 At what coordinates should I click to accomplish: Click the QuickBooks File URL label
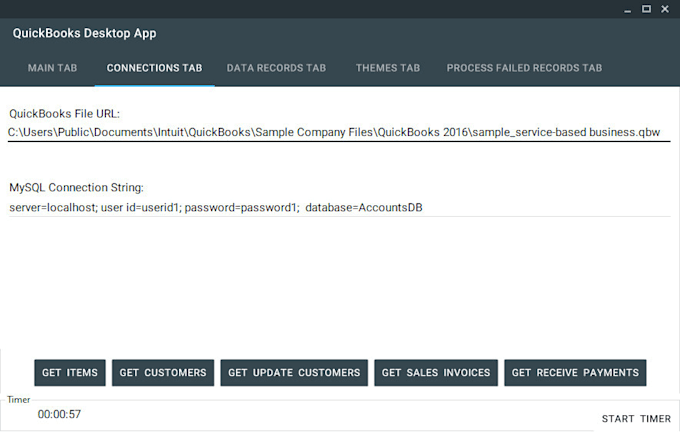(65, 114)
